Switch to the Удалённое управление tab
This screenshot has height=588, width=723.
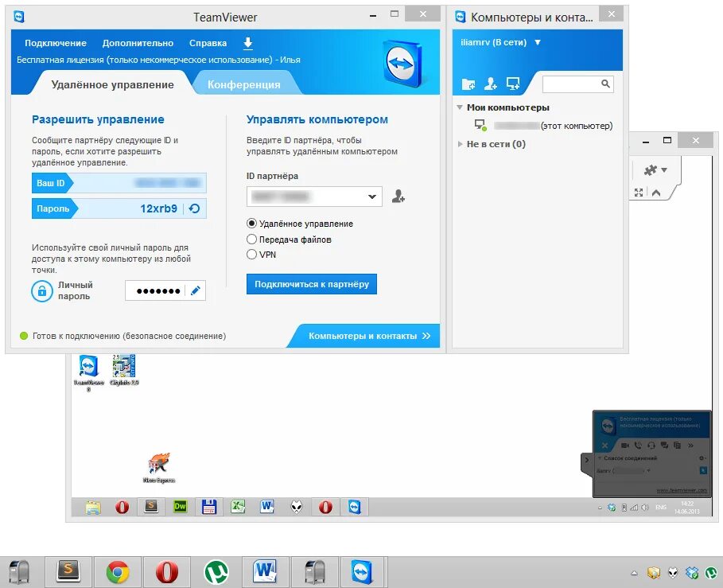click(112, 84)
